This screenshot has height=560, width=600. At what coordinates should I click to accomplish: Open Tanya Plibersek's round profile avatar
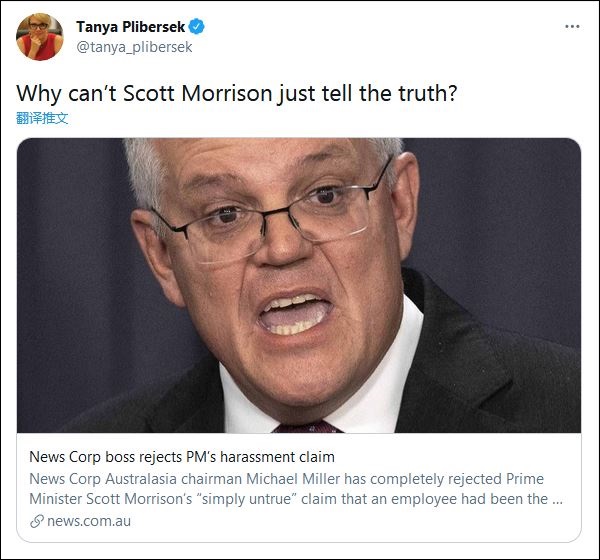[x=40, y=36]
